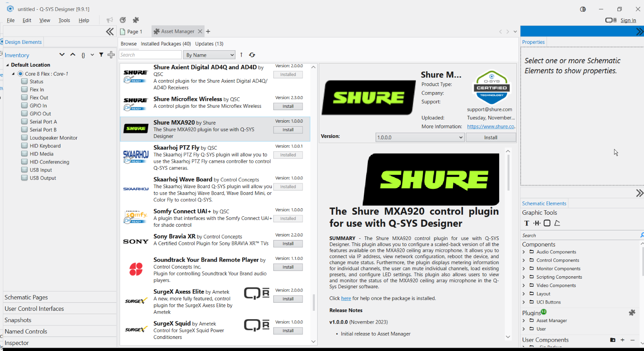This screenshot has width=644, height=351.
Task: Click the filter icon in Inventory toolbar
Action: pyautogui.click(x=101, y=55)
